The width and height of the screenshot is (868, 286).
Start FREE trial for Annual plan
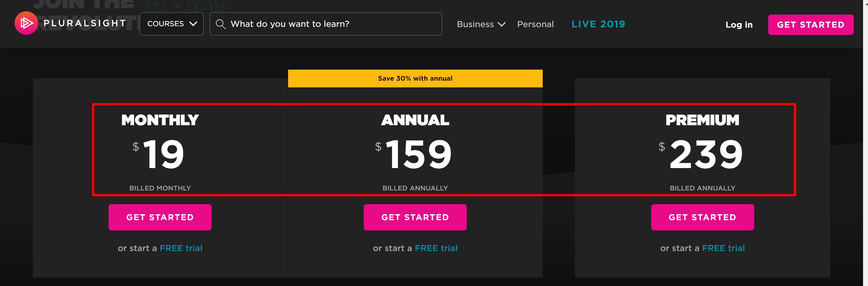coord(436,248)
